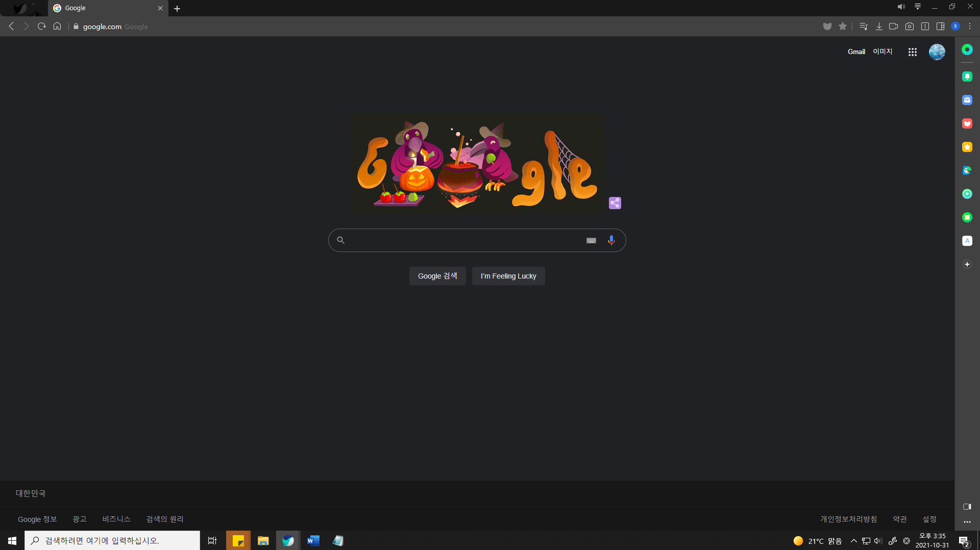Click into the Google search box
Image resolution: width=980 pixels, height=550 pixels.
(477, 240)
